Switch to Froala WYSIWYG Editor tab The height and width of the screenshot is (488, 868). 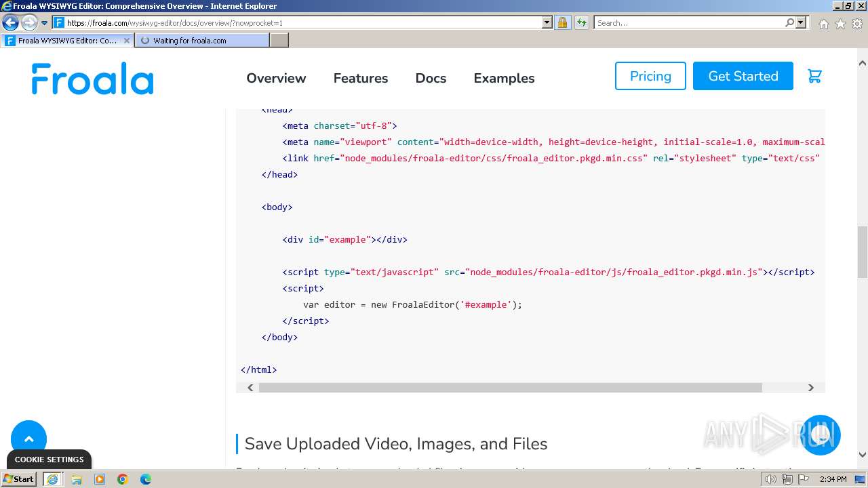[67, 41]
